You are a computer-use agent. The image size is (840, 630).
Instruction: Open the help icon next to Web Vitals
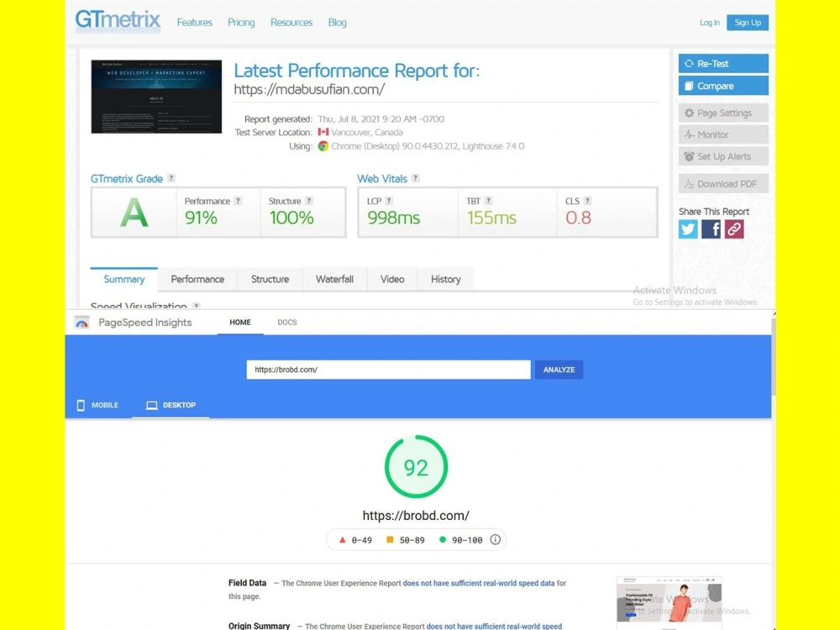coord(415,178)
